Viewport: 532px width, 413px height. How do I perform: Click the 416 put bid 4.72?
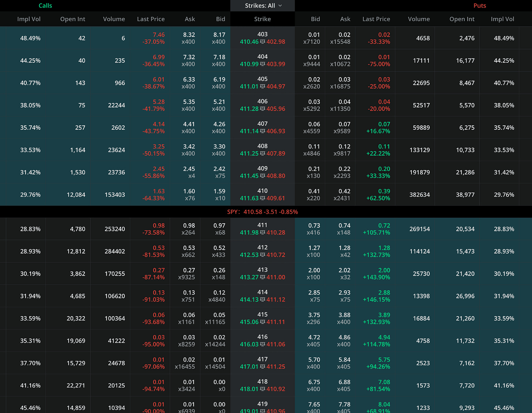pyautogui.click(x=314, y=337)
